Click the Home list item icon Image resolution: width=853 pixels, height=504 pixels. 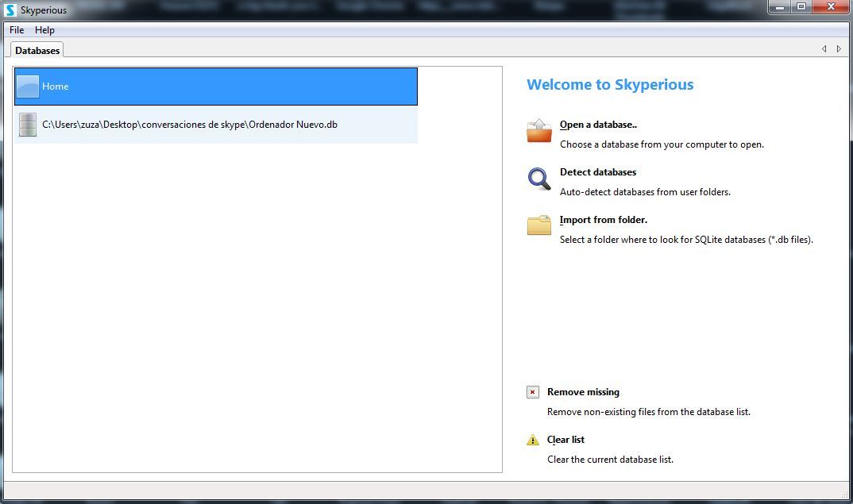click(28, 87)
